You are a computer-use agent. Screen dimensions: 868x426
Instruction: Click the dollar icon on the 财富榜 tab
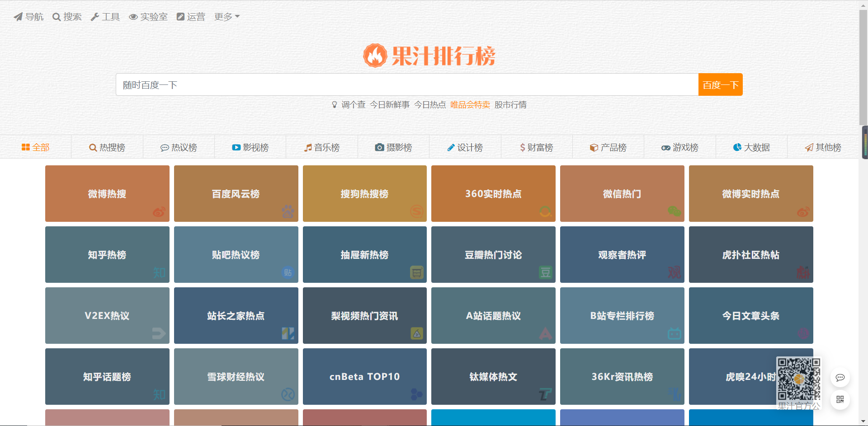point(523,147)
